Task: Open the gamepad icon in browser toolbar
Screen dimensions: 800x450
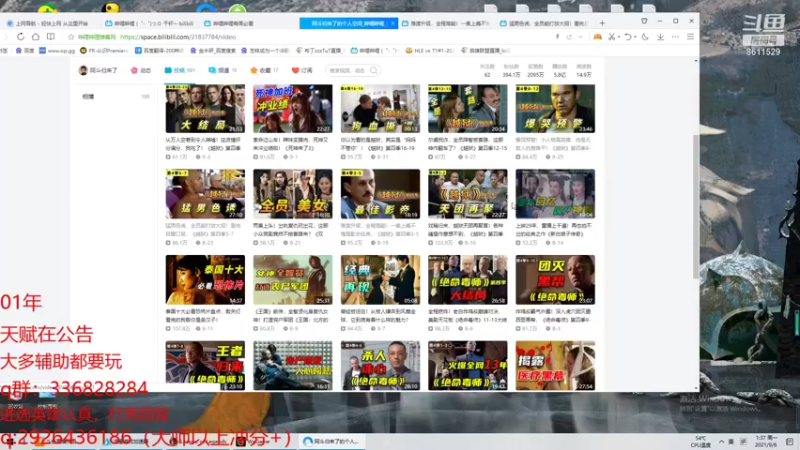Action: pos(597,37)
